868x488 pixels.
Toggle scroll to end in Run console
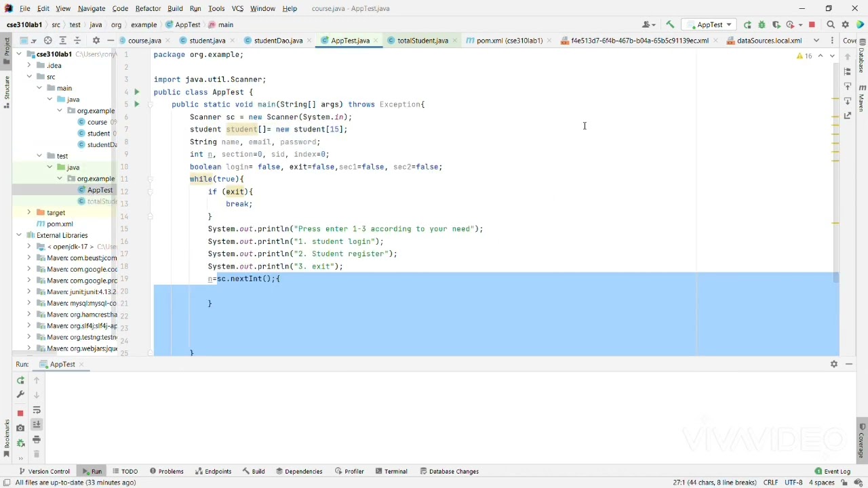[37, 424]
